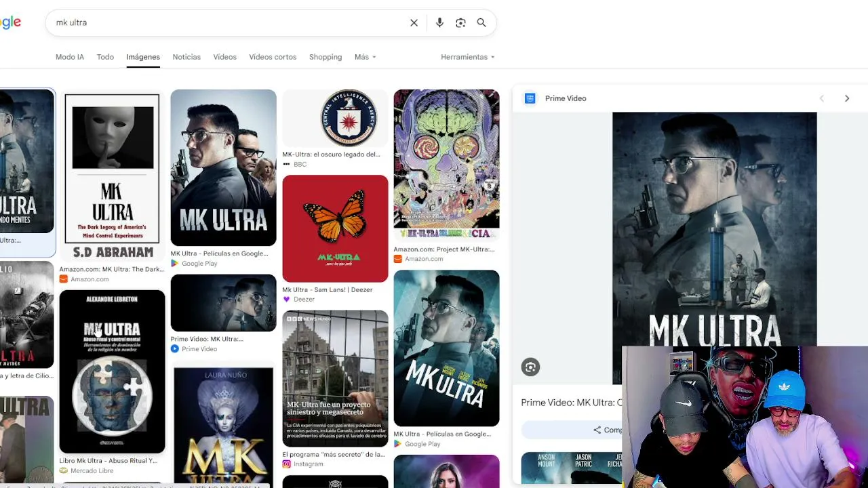Open the S.D Abraham MK Ultra book cover

pyautogui.click(x=112, y=176)
